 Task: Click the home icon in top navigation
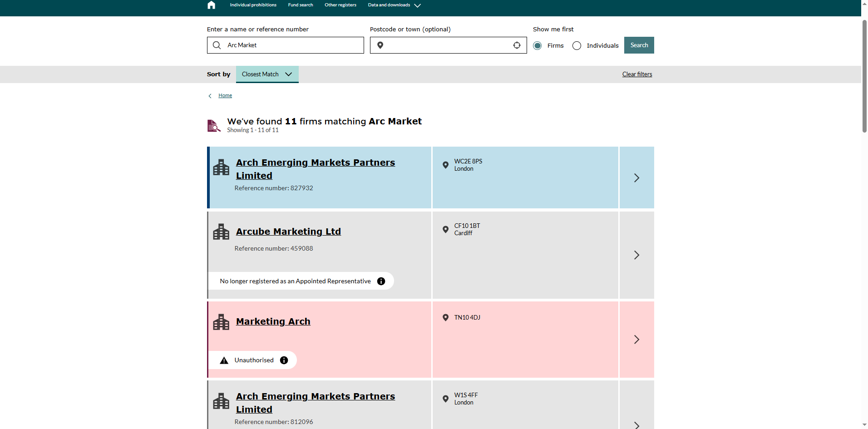coord(211,5)
